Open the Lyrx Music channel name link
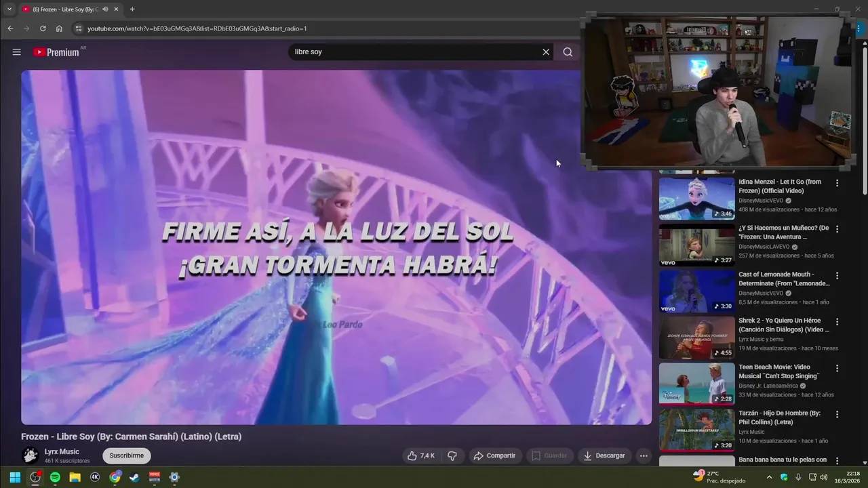 pos(62,451)
